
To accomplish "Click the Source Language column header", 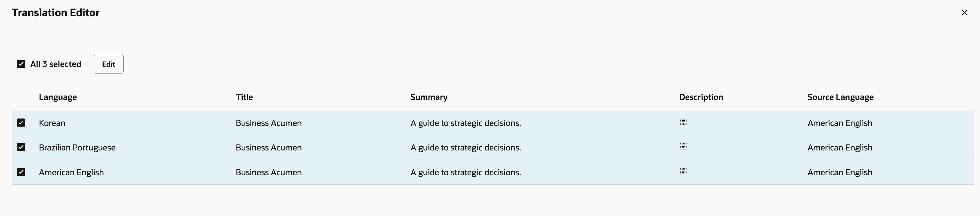I will 840,97.
